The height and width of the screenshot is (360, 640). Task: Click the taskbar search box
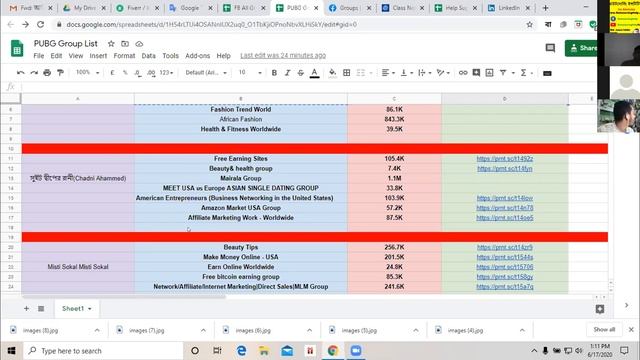104,351
